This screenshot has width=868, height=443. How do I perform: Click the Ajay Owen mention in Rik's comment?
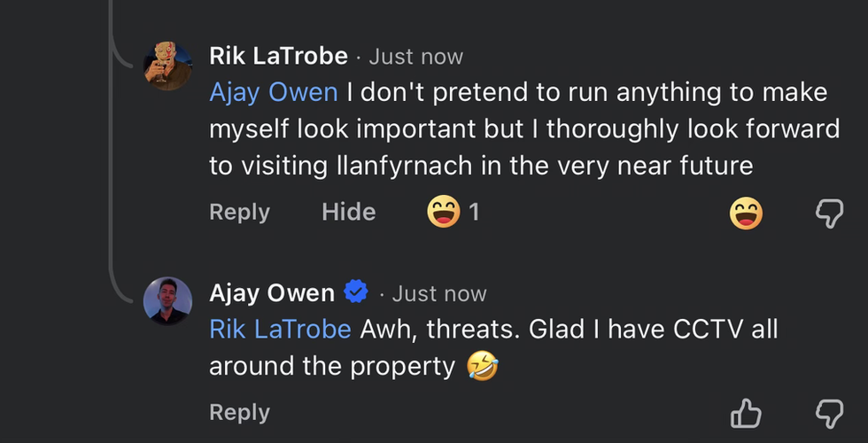[x=273, y=92]
